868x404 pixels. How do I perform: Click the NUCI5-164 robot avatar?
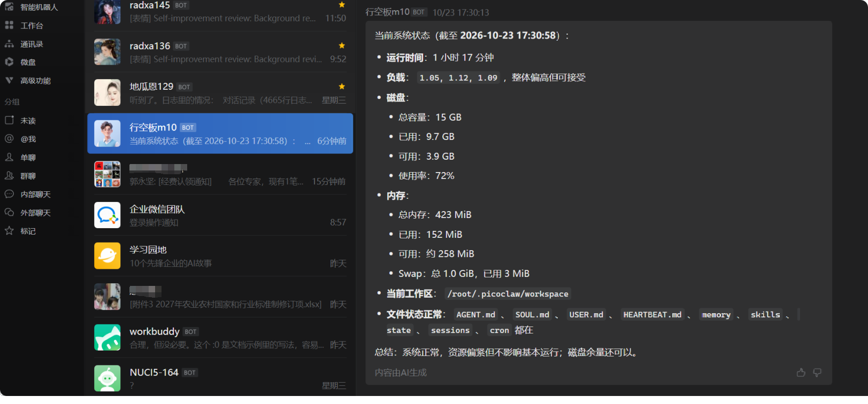pyautogui.click(x=107, y=378)
